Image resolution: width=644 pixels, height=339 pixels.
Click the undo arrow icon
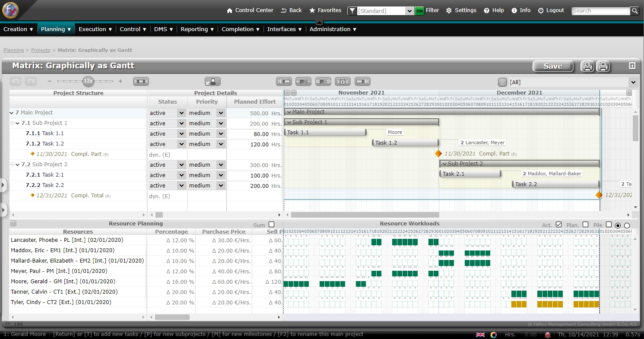click(16, 81)
